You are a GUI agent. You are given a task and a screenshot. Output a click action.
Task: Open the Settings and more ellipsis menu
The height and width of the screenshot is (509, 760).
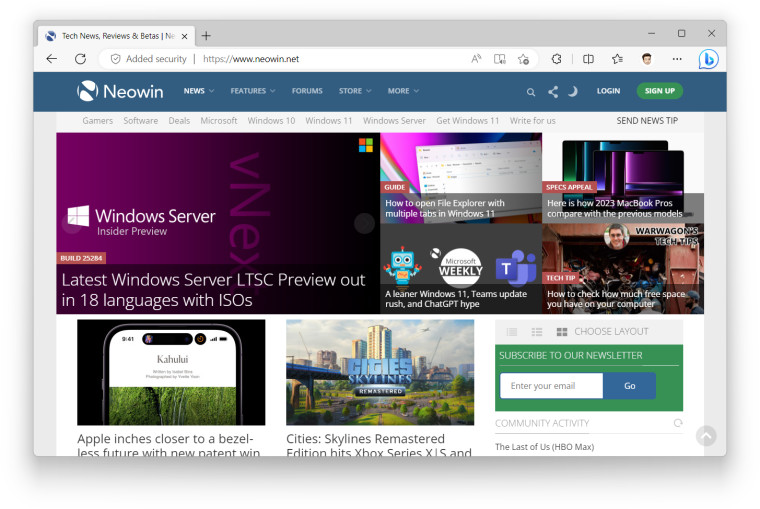(x=677, y=59)
